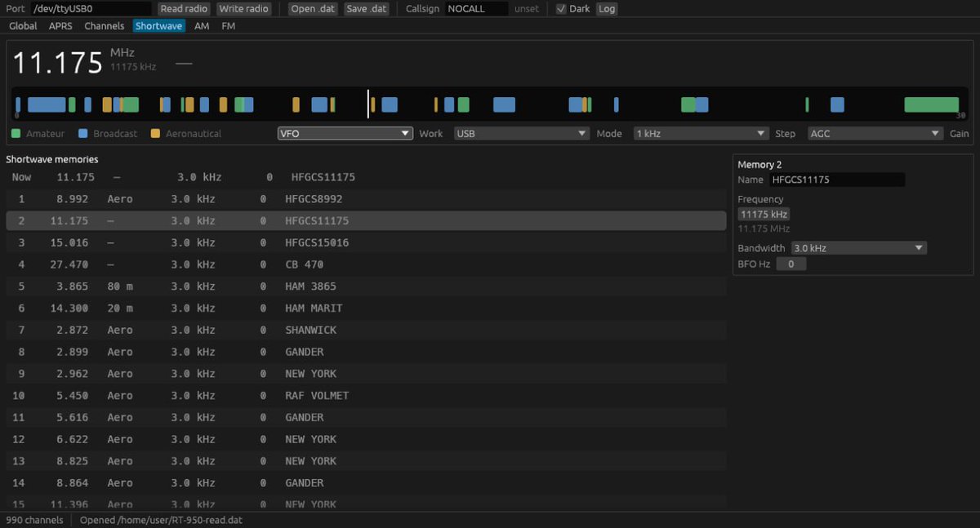Click the 990 channels status text

coord(34,520)
